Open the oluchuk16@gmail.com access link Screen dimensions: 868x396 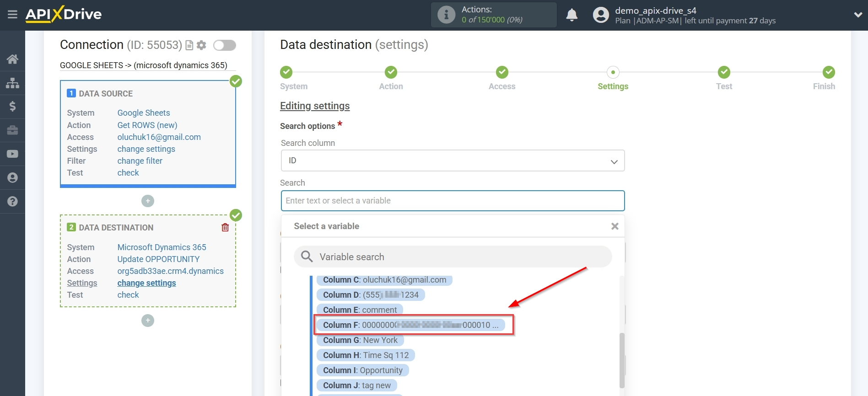pos(159,137)
